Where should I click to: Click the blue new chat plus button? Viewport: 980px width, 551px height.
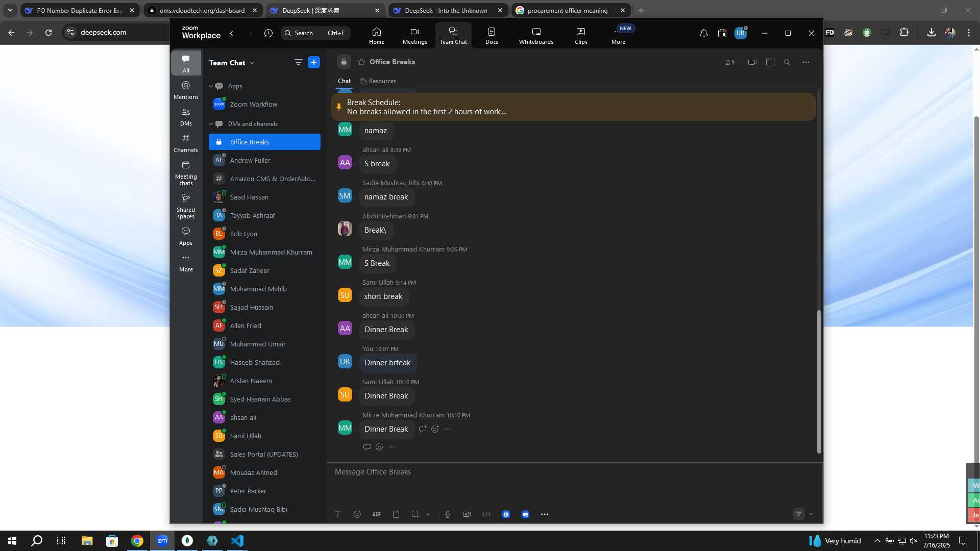coord(314,62)
